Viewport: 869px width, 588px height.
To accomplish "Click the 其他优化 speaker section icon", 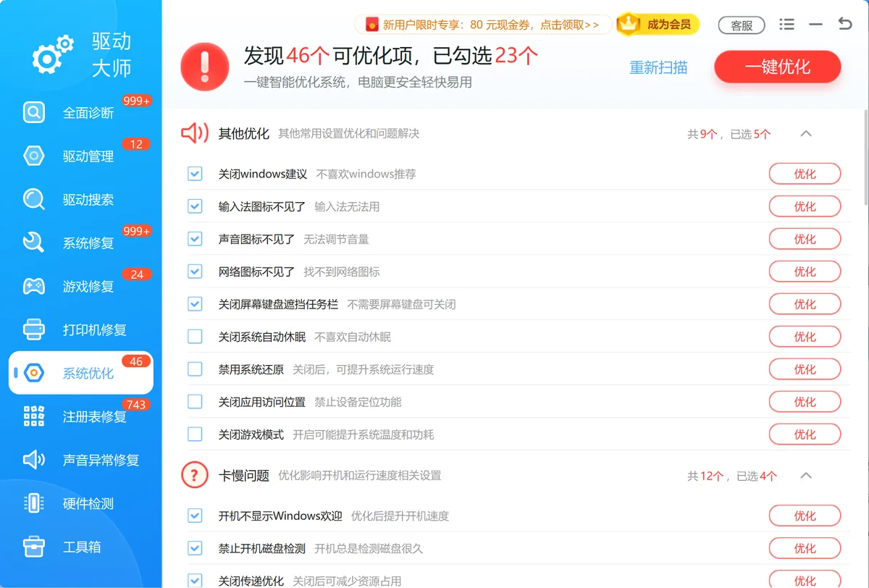I will [195, 133].
